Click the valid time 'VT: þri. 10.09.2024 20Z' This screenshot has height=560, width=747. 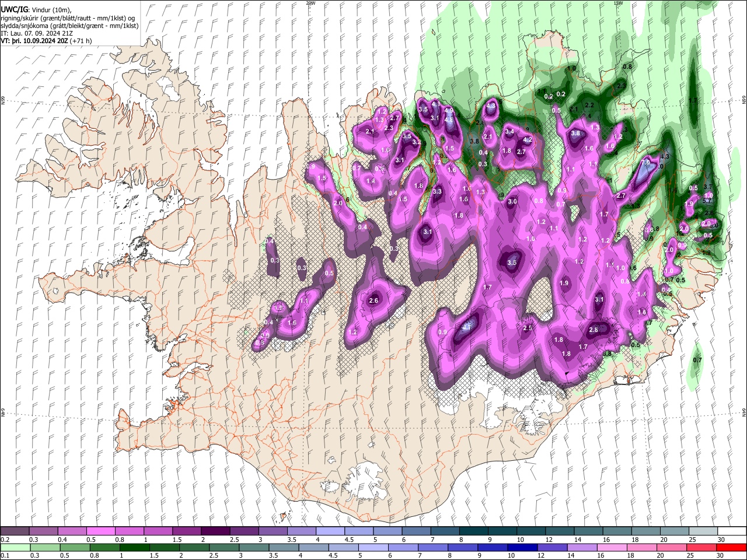coord(34,41)
